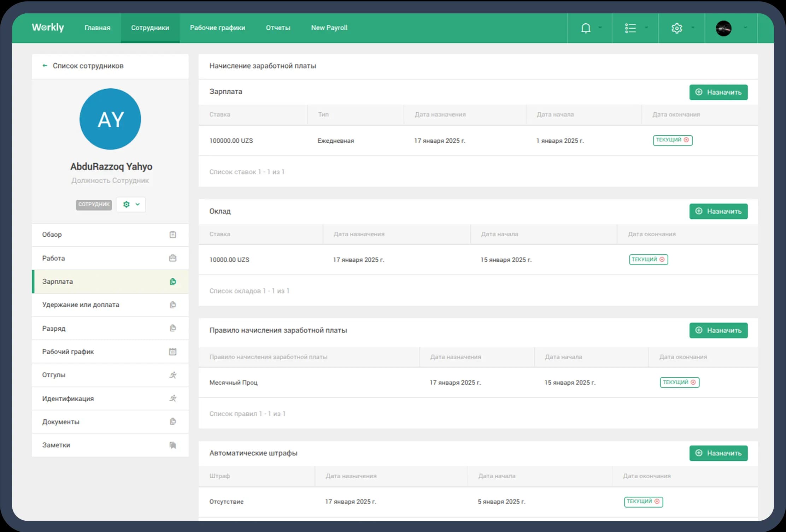This screenshot has width=786, height=532.
Task: Open the notifications bell icon
Action: click(x=586, y=28)
